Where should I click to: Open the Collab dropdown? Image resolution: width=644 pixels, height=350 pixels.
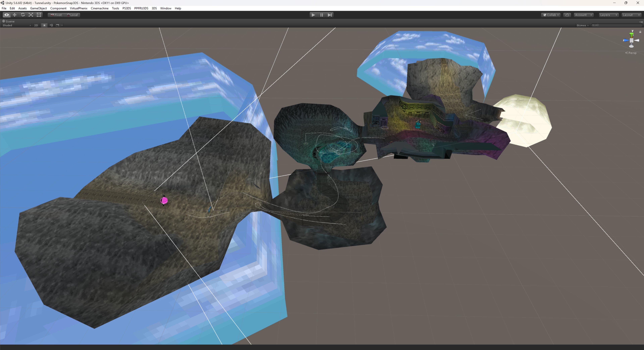(551, 15)
